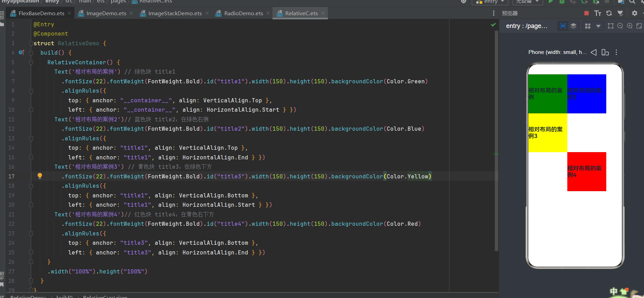Click the '@Entry' decorator on line 1
644x298 pixels.
point(44,24)
